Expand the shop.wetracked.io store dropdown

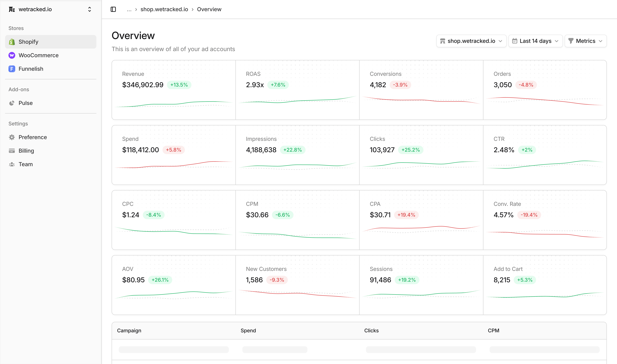[471, 41]
